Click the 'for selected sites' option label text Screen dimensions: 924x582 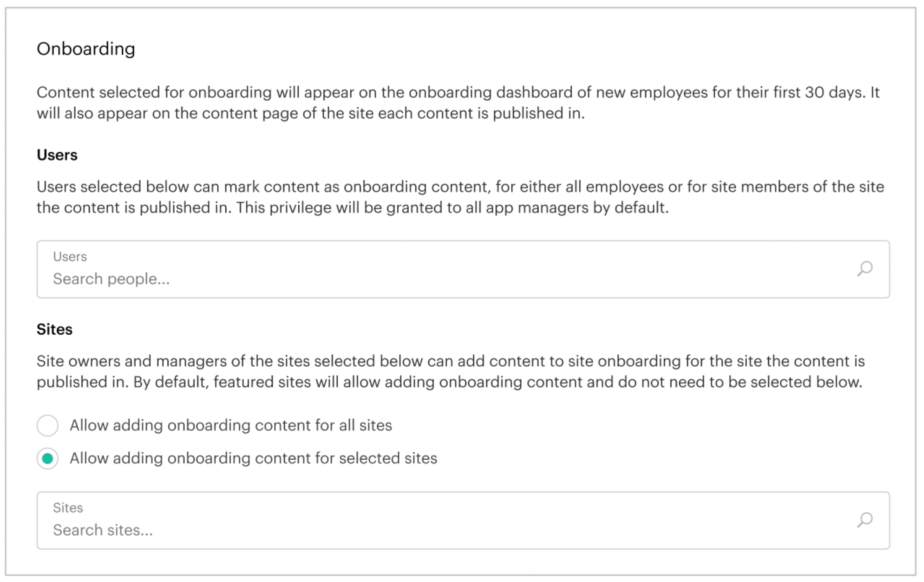tap(253, 458)
